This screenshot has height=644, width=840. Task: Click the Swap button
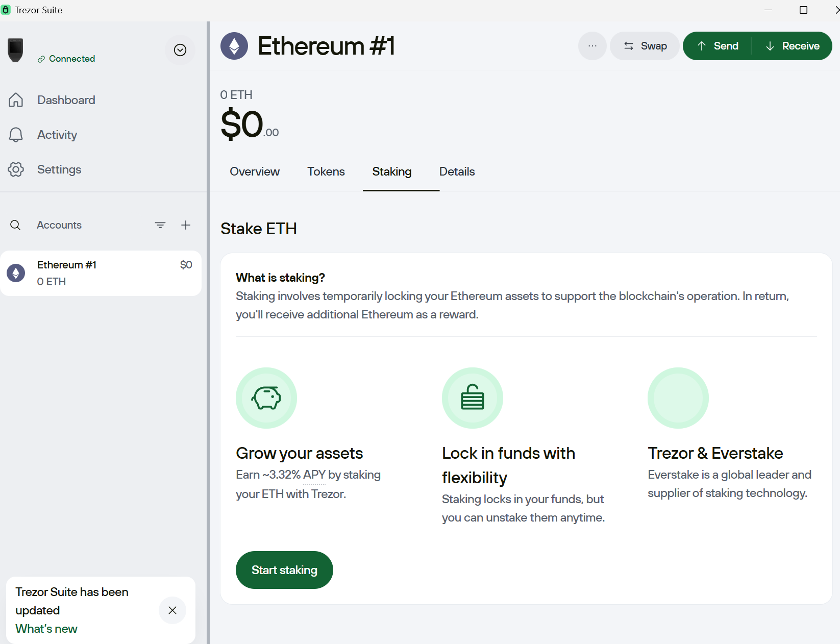coord(645,46)
